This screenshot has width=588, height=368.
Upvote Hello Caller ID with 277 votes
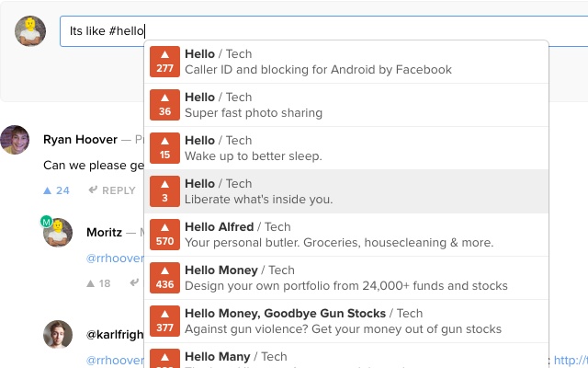click(x=164, y=61)
